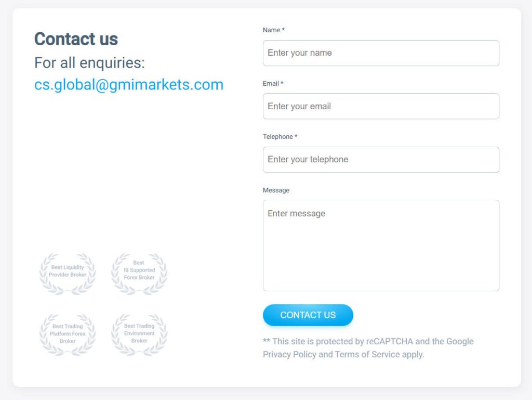Image resolution: width=532 pixels, height=400 pixels.
Task: Select the Best Trading Platform Forex Broker badge
Action: [x=68, y=334]
